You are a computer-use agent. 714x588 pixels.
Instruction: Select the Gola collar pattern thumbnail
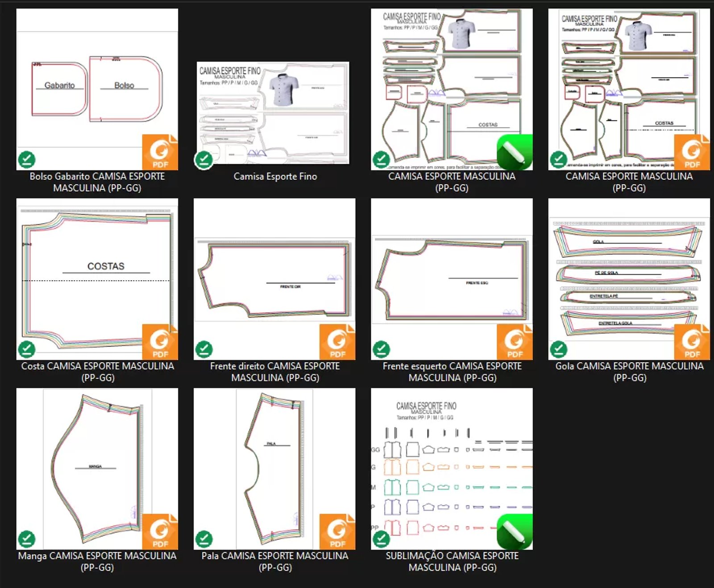point(629,279)
